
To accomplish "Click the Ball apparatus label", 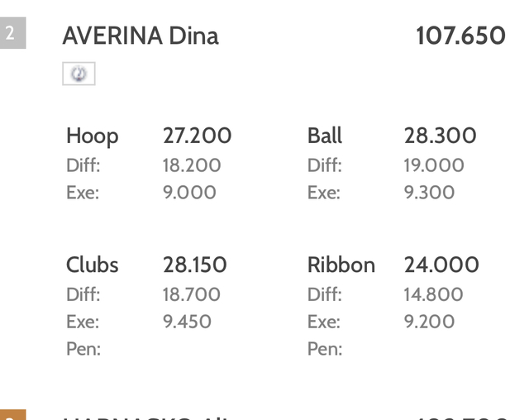I will click(325, 136).
